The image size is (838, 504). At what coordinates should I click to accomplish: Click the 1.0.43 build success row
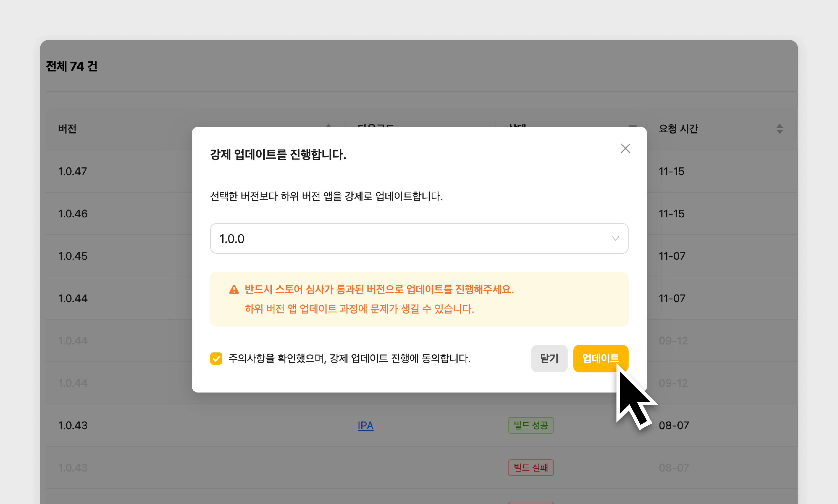73,425
